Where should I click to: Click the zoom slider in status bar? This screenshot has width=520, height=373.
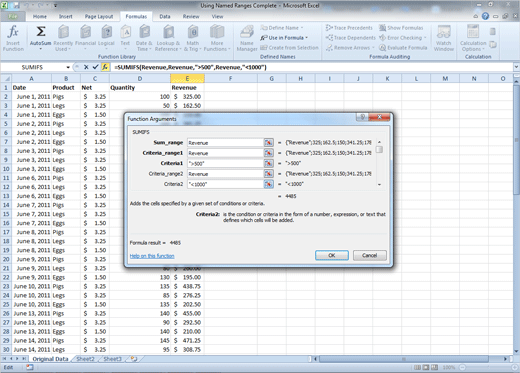[488, 367]
